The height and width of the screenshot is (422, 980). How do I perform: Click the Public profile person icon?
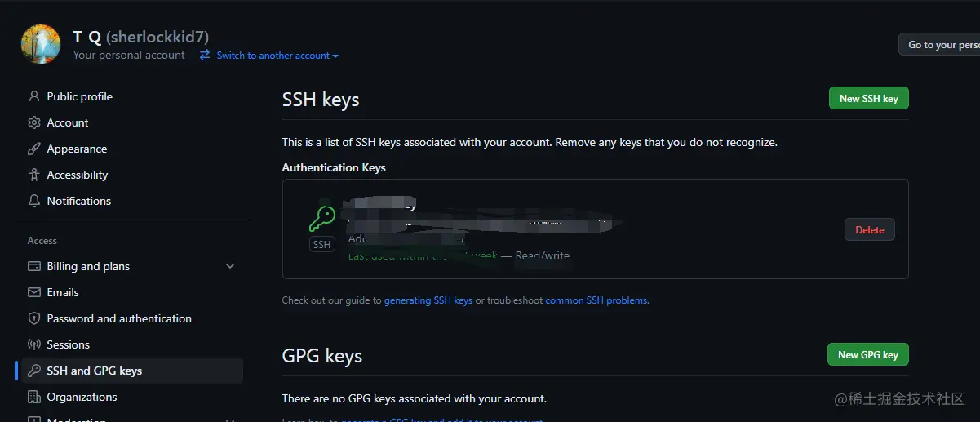pyautogui.click(x=33, y=96)
